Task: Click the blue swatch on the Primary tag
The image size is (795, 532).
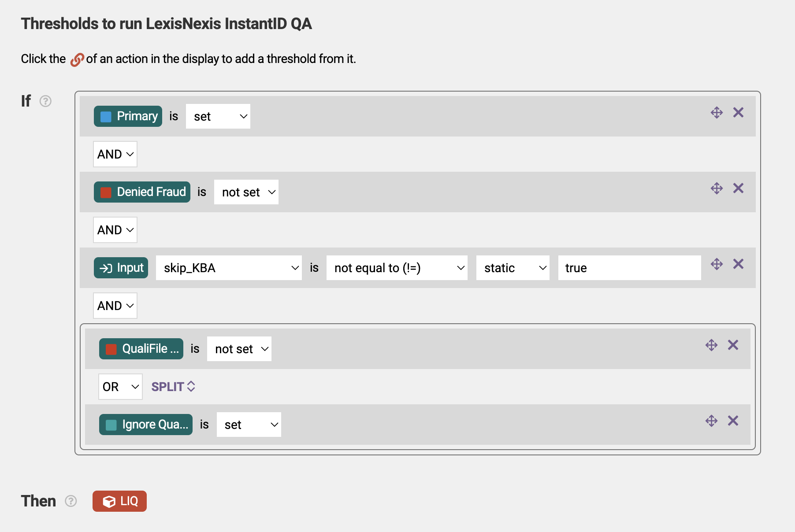Action: pyautogui.click(x=106, y=117)
